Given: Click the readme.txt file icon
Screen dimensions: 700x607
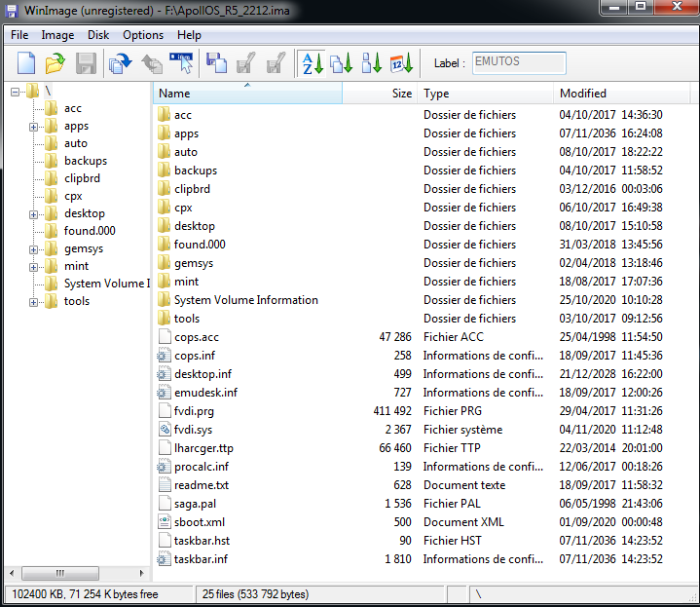Looking at the screenshot, I should tap(165, 484).
